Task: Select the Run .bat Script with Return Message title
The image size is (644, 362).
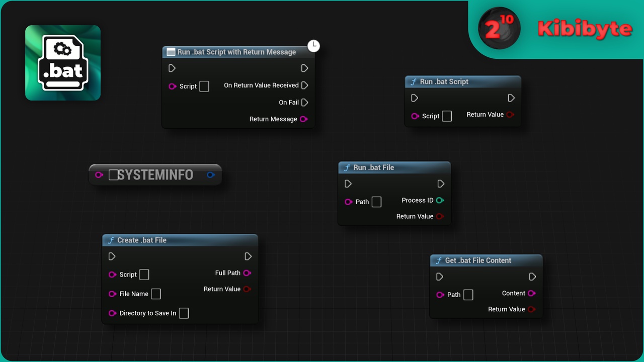Action: click(236, 52)
